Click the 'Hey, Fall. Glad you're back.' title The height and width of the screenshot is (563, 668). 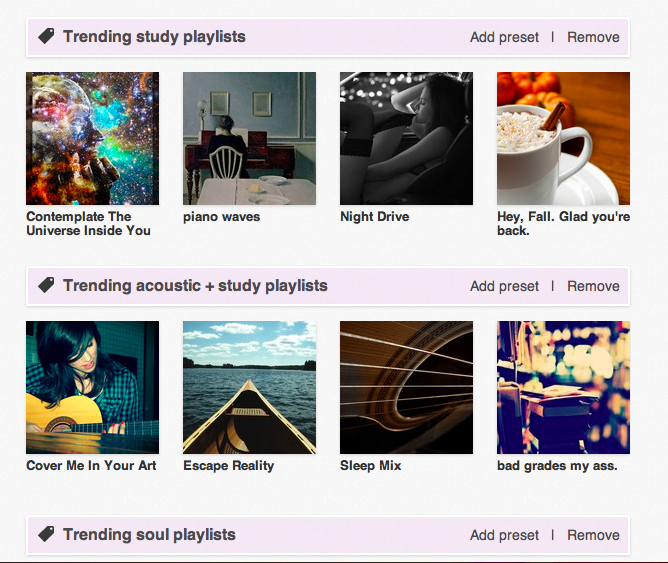pyautogui.click(x=563, y=223)
